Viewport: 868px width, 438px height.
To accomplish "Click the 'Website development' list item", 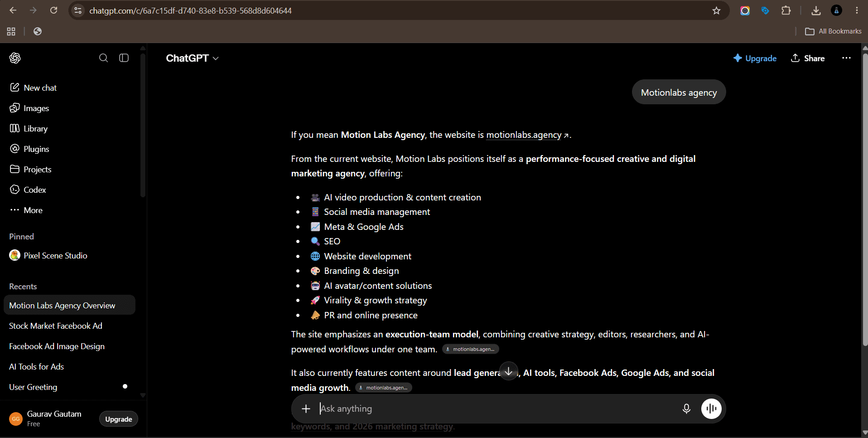I will (x=361, y=256).
